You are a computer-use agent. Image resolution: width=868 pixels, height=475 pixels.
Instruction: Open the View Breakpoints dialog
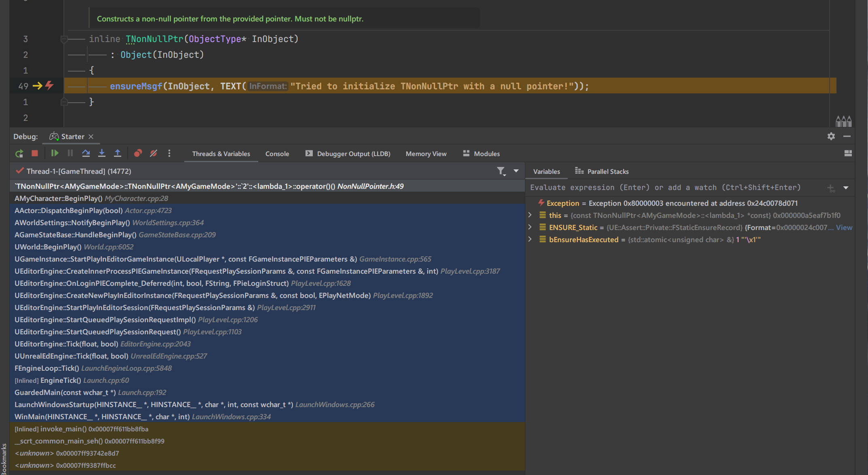pyautogui.click(x=138, y=154)
